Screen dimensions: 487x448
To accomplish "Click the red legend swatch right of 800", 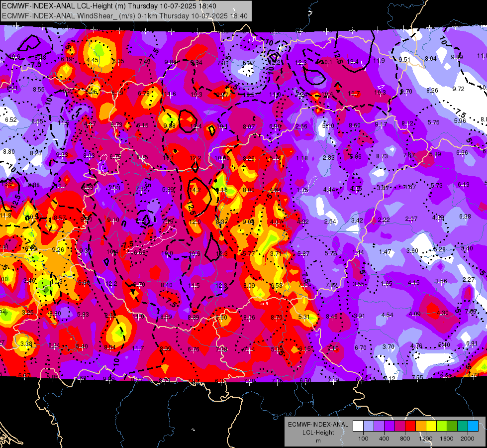I will click(x=410, y=426).
